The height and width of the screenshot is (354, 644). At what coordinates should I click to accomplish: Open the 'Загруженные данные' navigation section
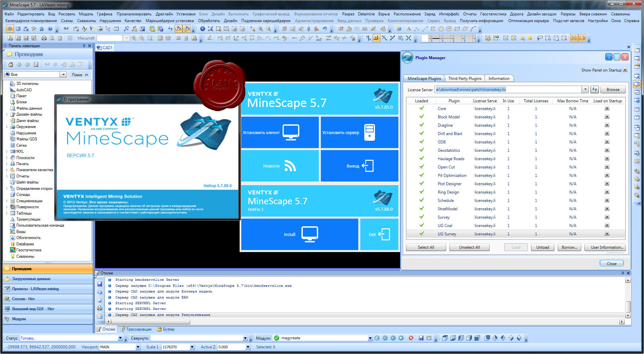(48, 279)
